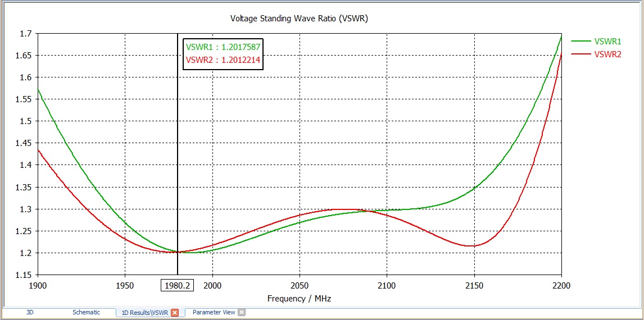This screenshot has width=644, height=320.
Task: Click the 2150 x-axis tick label
Action: pos(474,286)
